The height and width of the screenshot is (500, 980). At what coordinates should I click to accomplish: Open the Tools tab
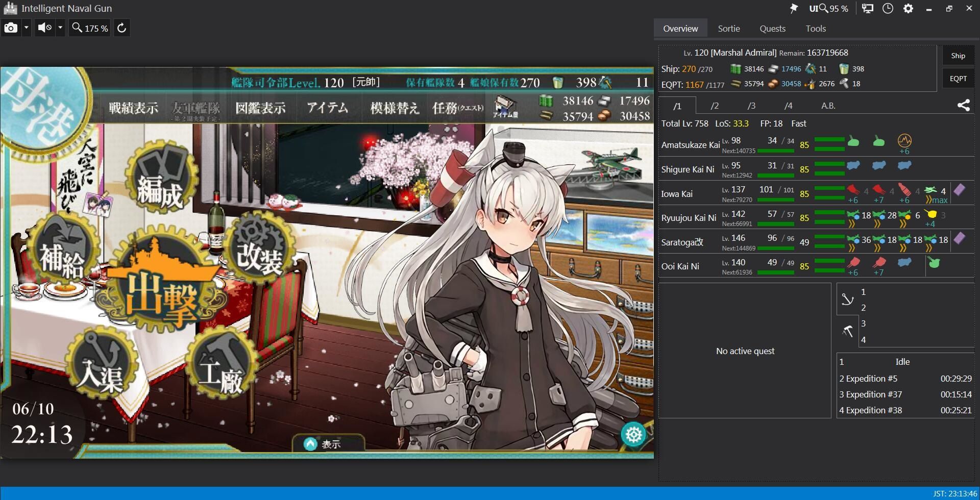pyautogui.click(x=816, y=29)
